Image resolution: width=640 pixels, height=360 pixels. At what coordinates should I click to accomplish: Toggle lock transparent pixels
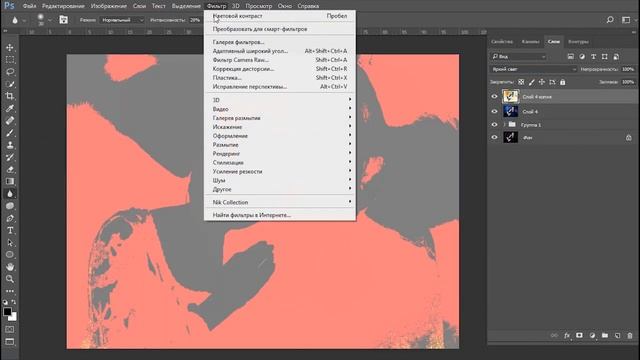pos(521,82)
